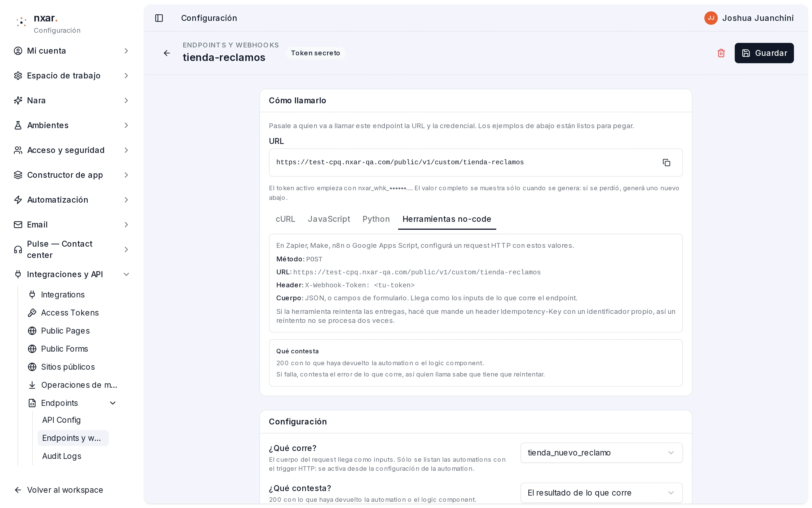This screenshot has height=508, width=812.
Task: Click the Access Tokens key icon
Action: (x=32, y=313)
